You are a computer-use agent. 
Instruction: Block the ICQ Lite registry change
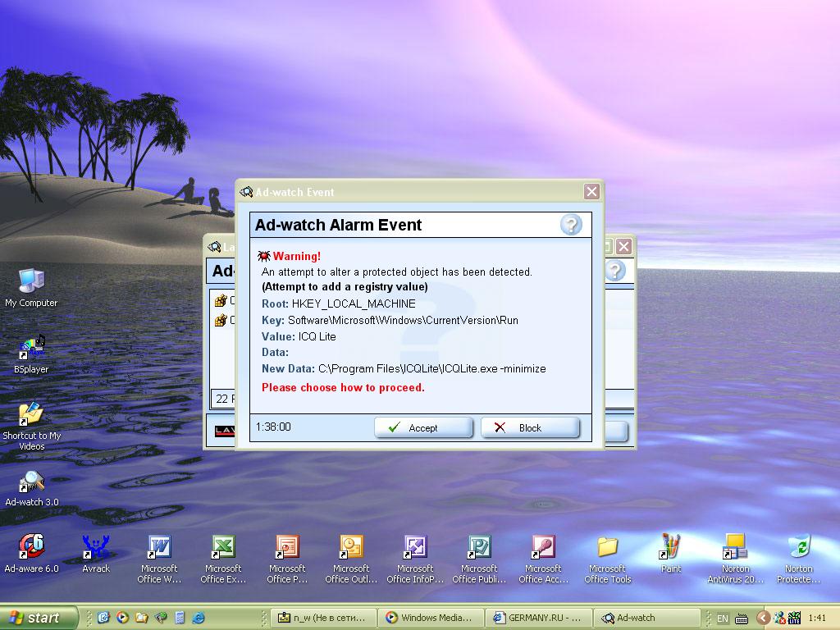click(x=530, y=427)
